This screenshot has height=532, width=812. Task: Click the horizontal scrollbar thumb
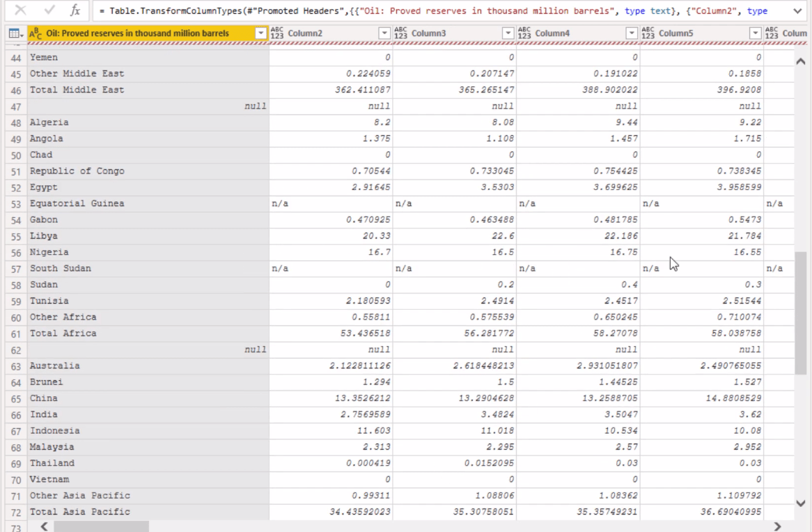click(102, 526)
